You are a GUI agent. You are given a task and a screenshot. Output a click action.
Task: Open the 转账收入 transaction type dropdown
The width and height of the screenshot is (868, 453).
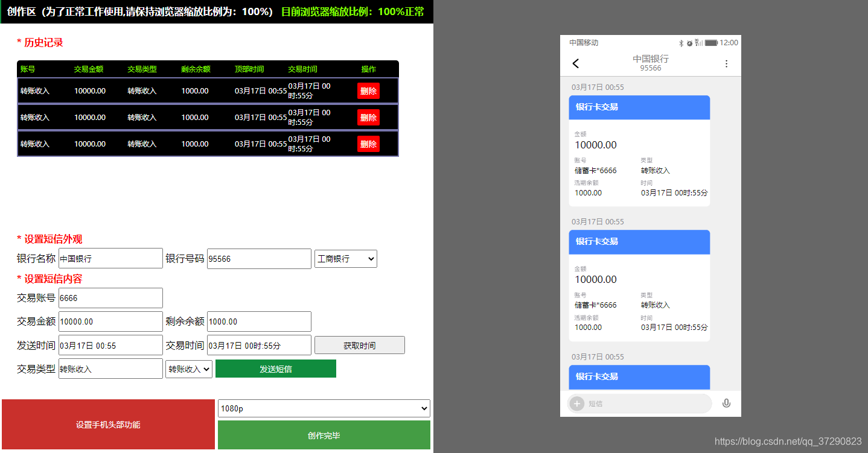[x=189, y=369]
